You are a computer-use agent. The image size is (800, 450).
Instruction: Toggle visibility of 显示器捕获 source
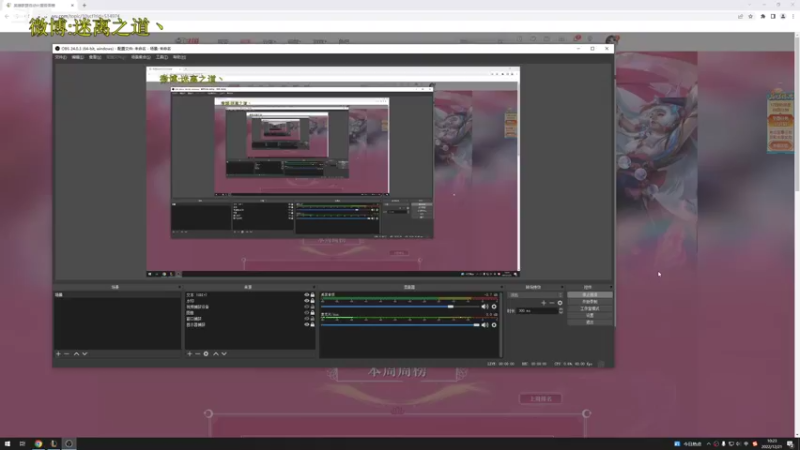[x=307, y=324]
